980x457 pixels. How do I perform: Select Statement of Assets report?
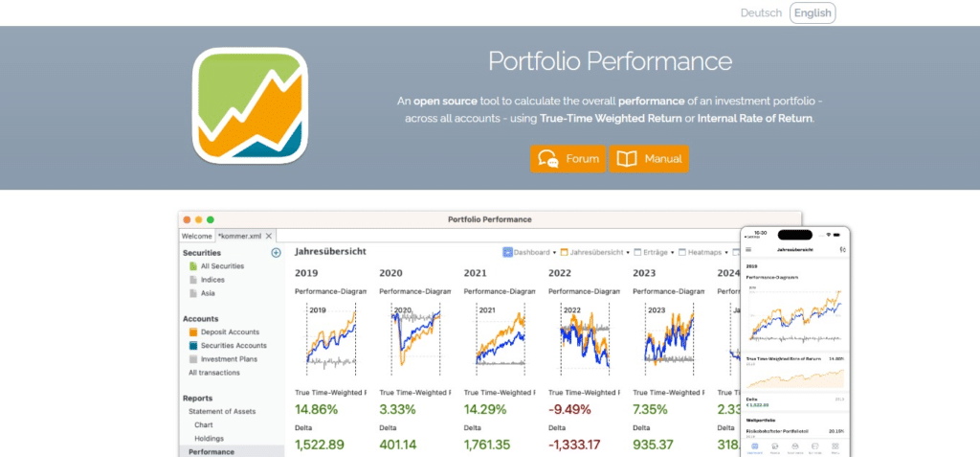point(221,411)
